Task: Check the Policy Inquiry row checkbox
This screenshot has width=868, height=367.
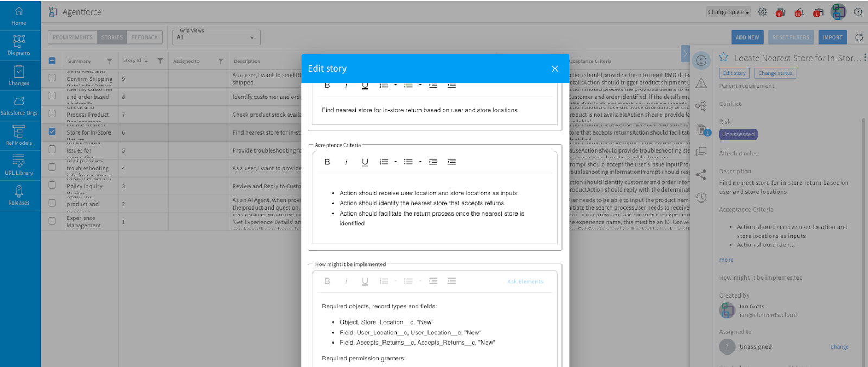Action: tap(52, 185)
